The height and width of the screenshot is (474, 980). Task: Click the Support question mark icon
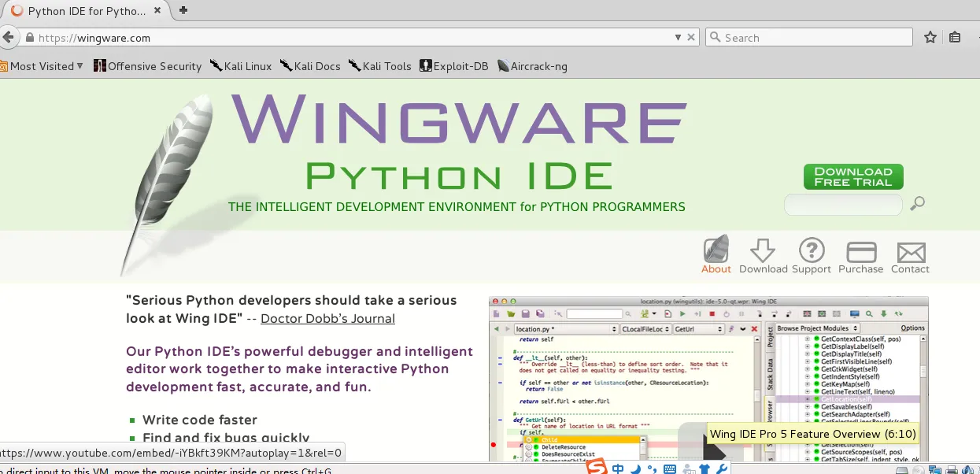coord(811,250)
